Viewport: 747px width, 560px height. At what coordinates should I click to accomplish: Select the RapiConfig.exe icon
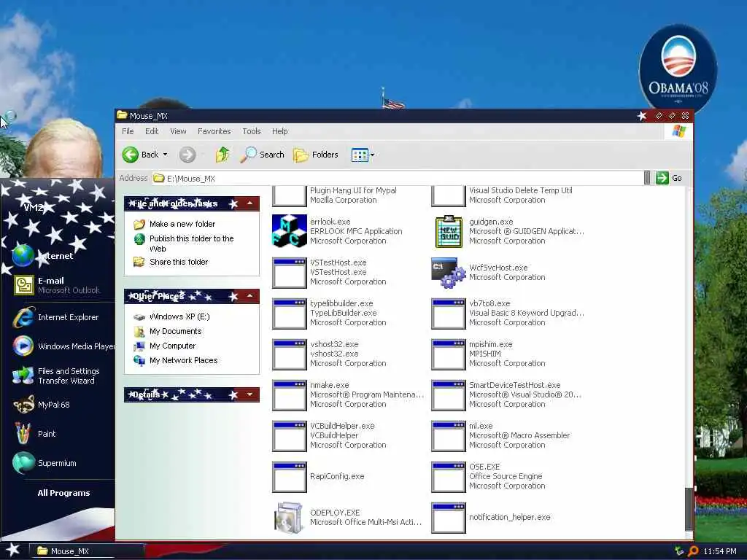point(289,477)
